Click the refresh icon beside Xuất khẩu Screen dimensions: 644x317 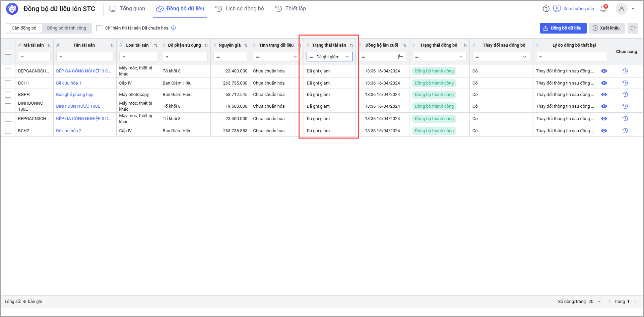coord(633,28)
